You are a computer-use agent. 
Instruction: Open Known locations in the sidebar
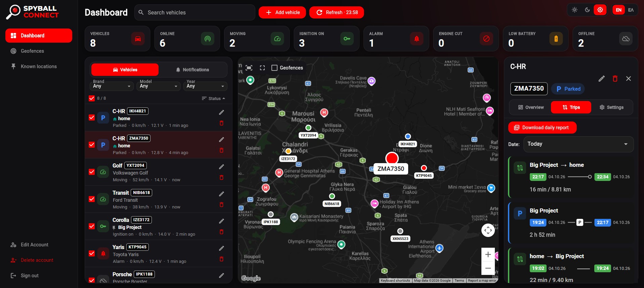pyautogui.click(x=39, y=66)
